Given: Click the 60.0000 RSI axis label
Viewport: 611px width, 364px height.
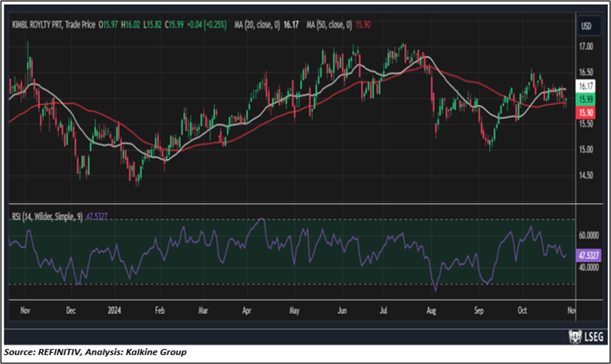Looking at the screenshot, I should point(589,235).
